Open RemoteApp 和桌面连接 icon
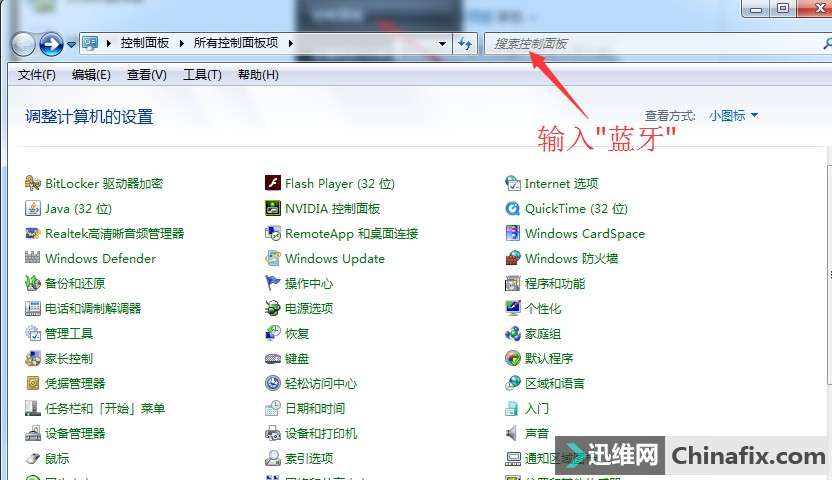Viewport: 832px width, 480px height. 273,233
